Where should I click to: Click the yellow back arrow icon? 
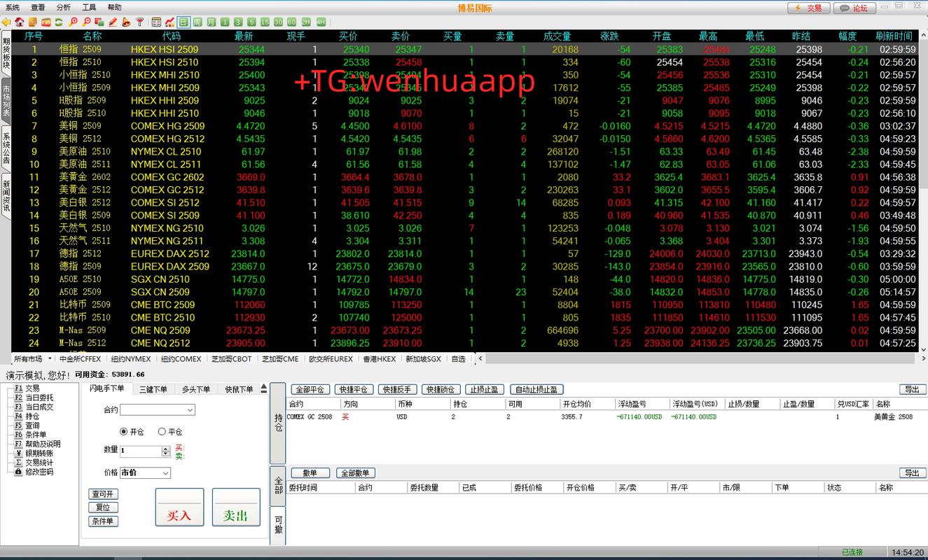click(x=6, y=22)
